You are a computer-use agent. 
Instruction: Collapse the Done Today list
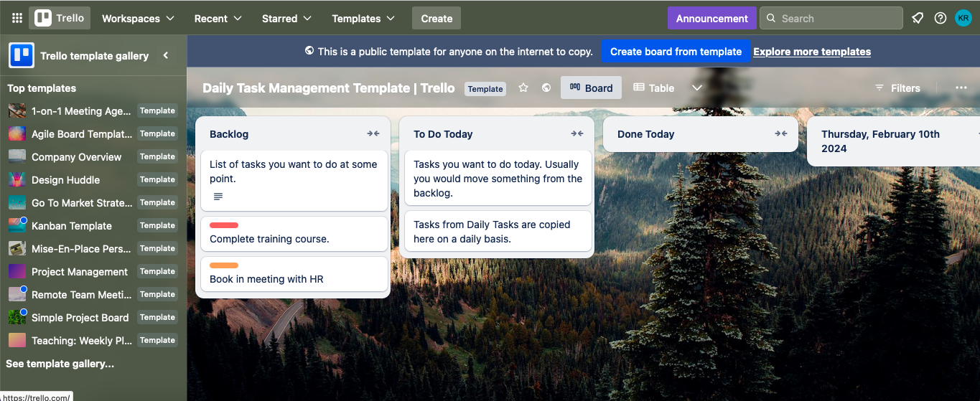point(781,133)
